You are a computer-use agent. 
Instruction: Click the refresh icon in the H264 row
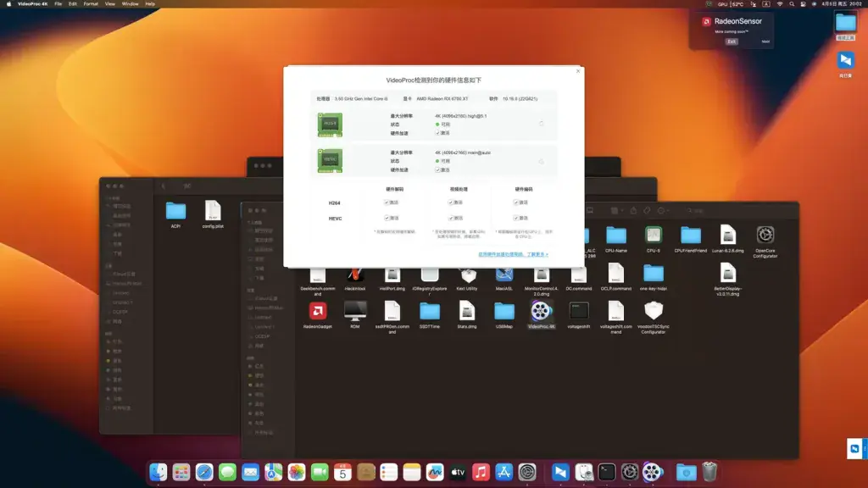[541, 124]
